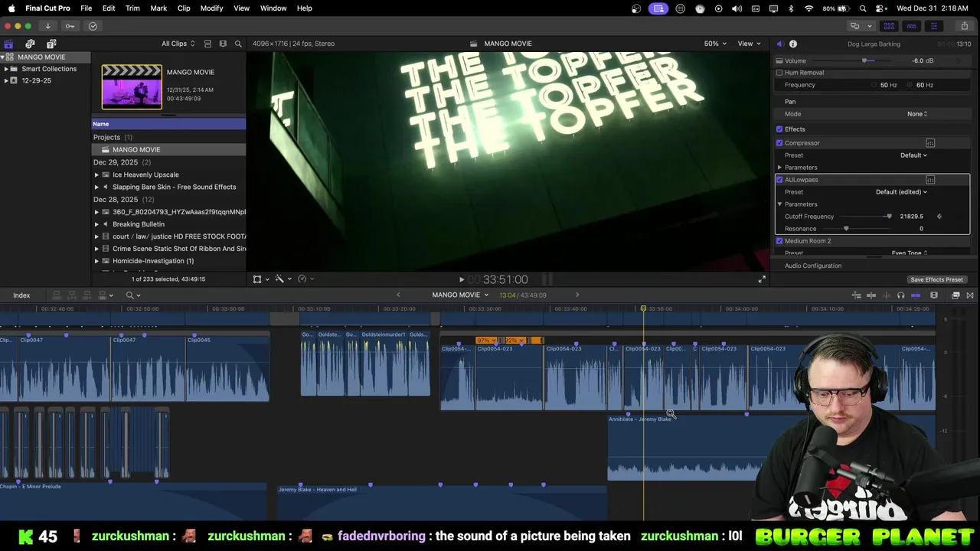Select the MANGO MOVIE project thumbnail
Image resolution: width=980 pixels, height=551 pixels.
tap(132, 86)
